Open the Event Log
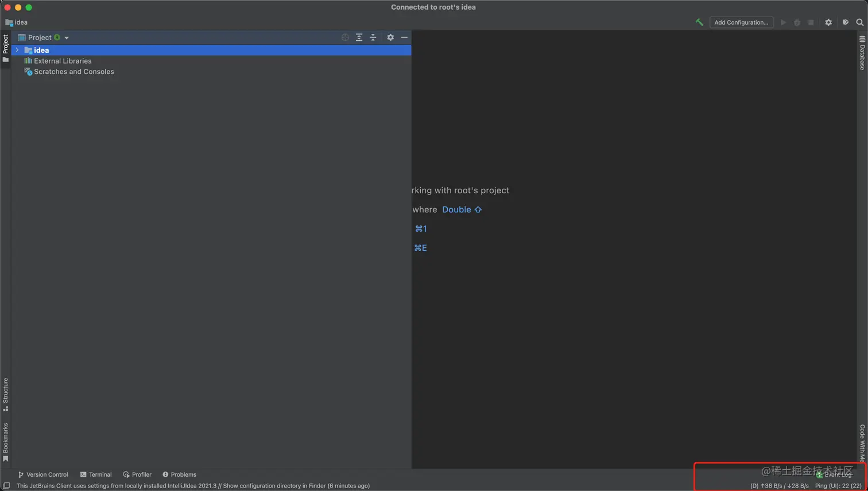The height and width of the screenshot is (491, 868). coord(834,474)
